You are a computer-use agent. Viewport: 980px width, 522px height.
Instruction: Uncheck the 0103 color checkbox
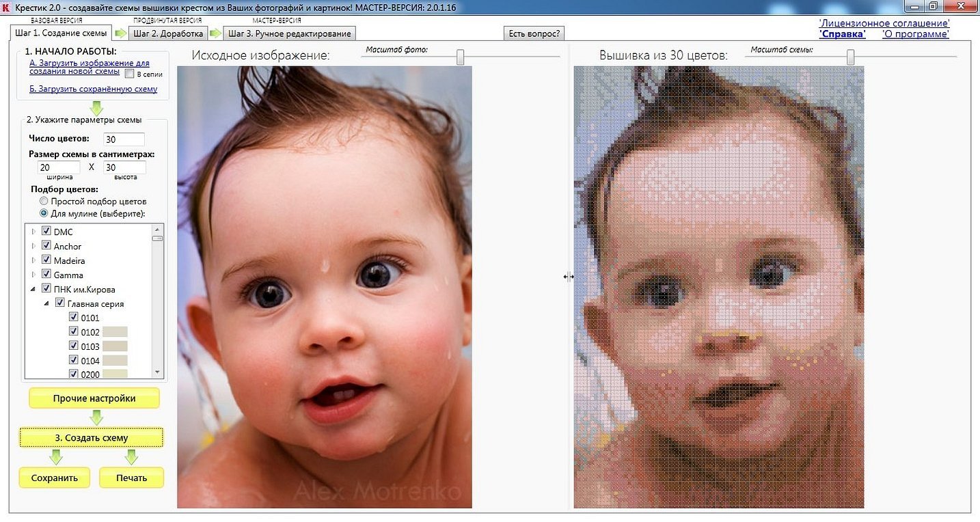point(74,346)
